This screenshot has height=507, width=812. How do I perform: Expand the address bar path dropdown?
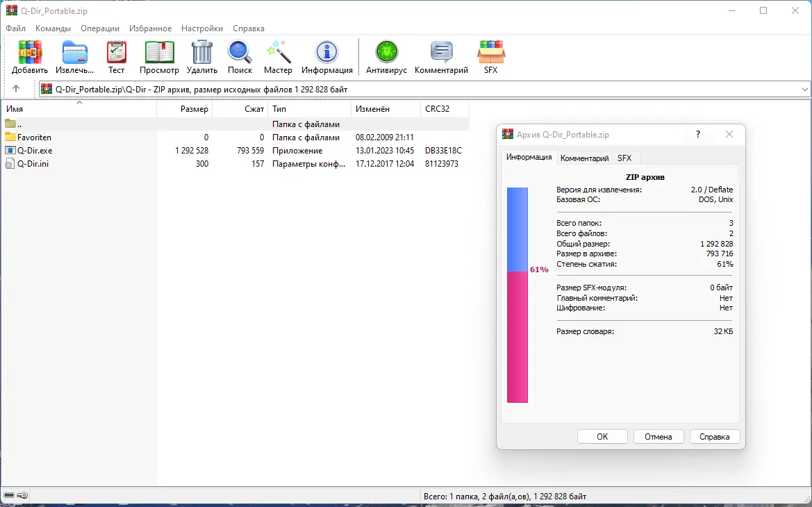805,89
